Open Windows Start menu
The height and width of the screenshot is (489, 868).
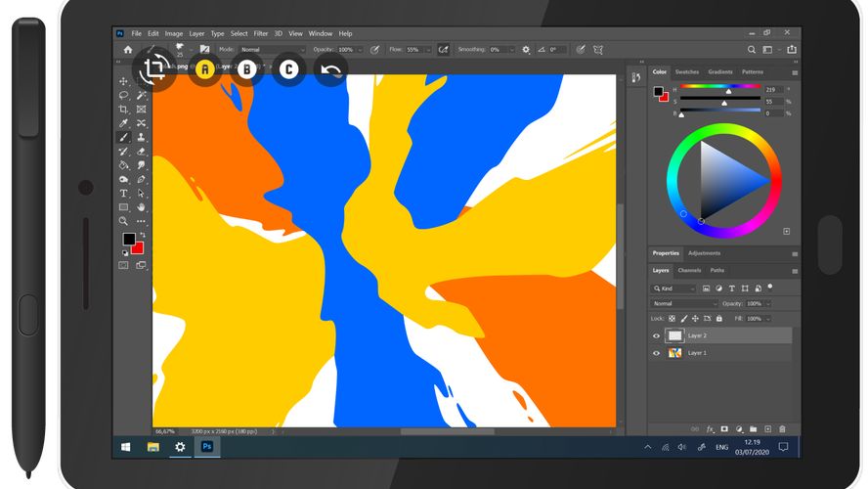click(x=125, y=447)
